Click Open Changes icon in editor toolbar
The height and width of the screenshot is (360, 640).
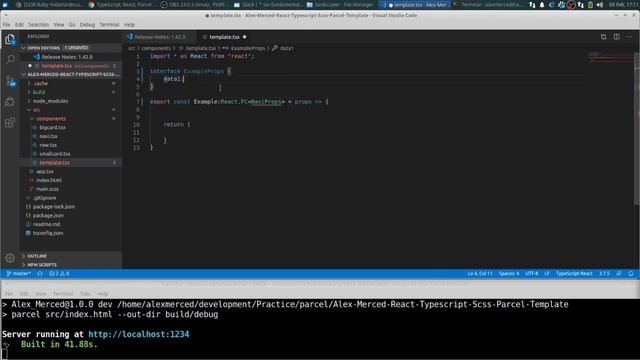[x=603, y=37]
